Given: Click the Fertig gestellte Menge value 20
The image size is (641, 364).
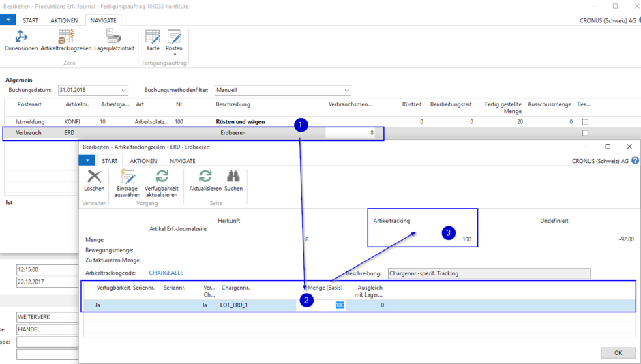Looking at the screenshot, I should [x=520, y=122].
